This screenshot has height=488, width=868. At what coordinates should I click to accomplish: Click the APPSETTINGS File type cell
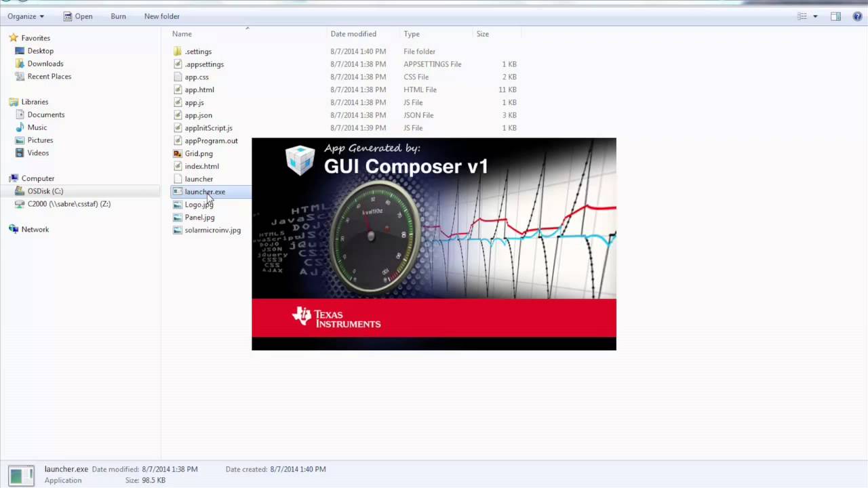tap(433, 64)
